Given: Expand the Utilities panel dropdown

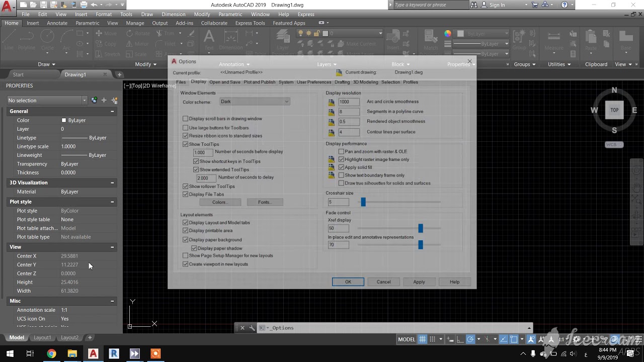Looking at the screenshot, I should pos(559,64).
